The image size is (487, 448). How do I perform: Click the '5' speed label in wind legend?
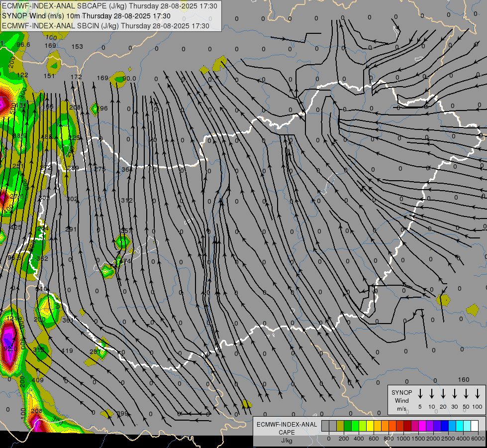pos(420,407)
